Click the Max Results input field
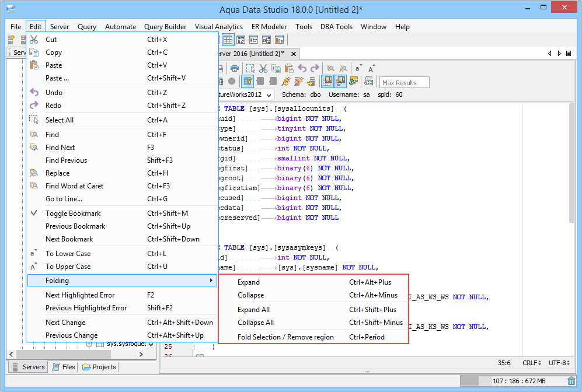Viewport: 582px width, 392px height. coord(404,82)
